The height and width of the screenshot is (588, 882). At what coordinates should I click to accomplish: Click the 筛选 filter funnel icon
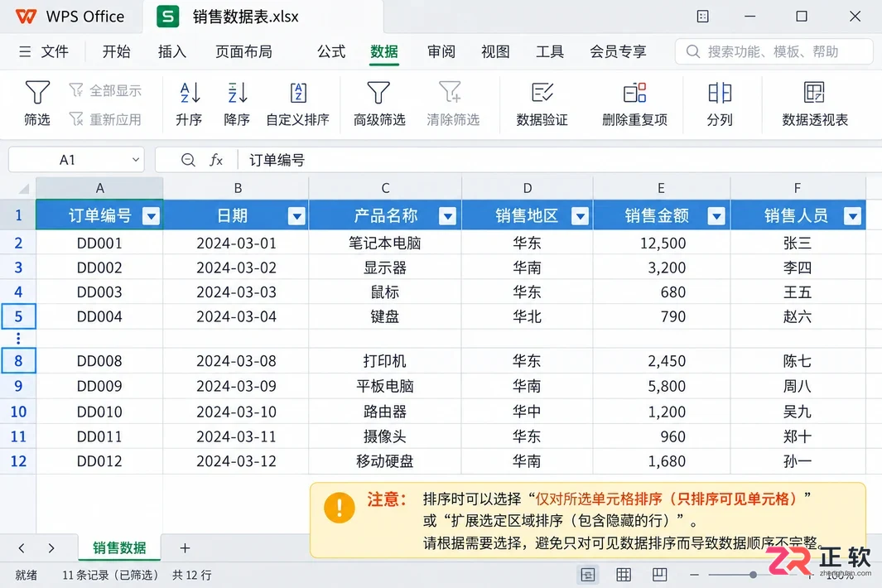point(37,93)
